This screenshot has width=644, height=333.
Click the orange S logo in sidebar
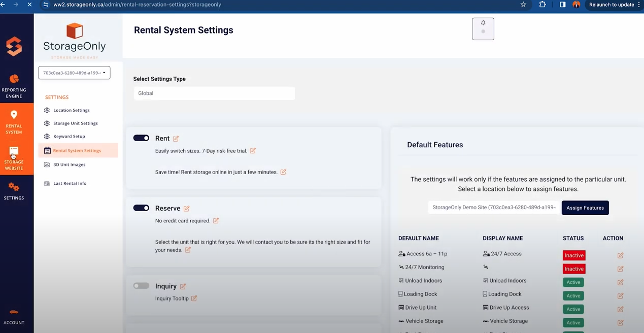coord(14,46)
